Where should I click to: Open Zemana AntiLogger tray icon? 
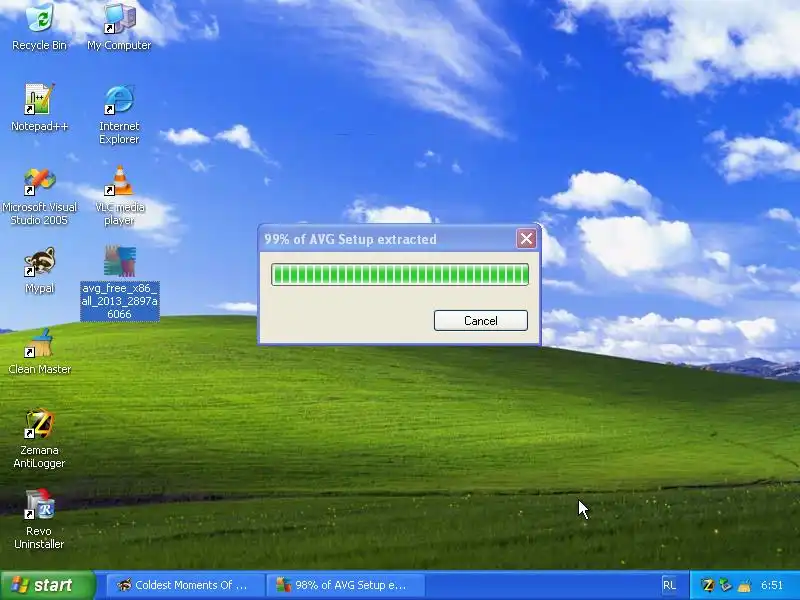(707, 585)
